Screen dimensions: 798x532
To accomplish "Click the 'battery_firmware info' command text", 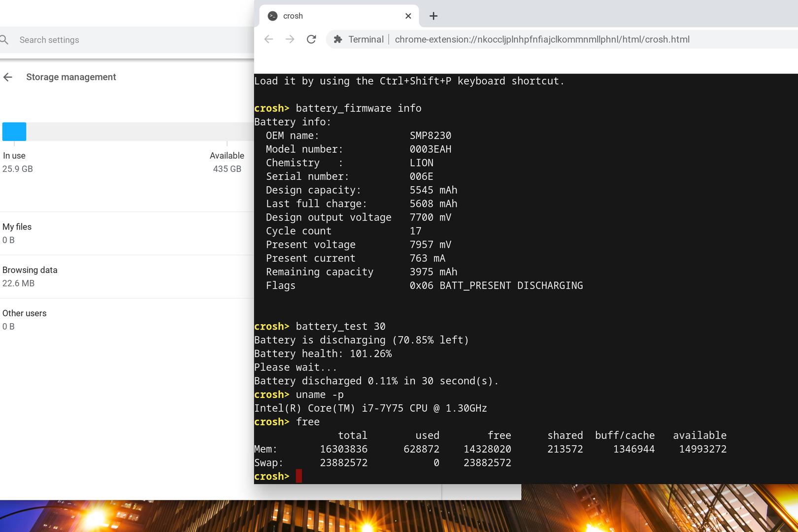I will (359, 108).
